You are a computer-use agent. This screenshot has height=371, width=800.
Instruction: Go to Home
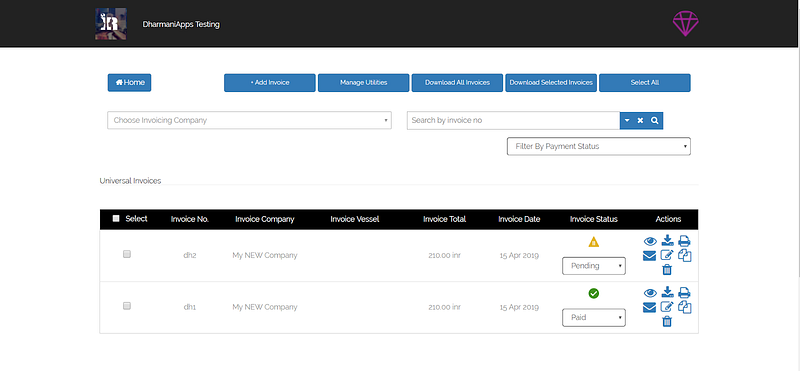130,83
